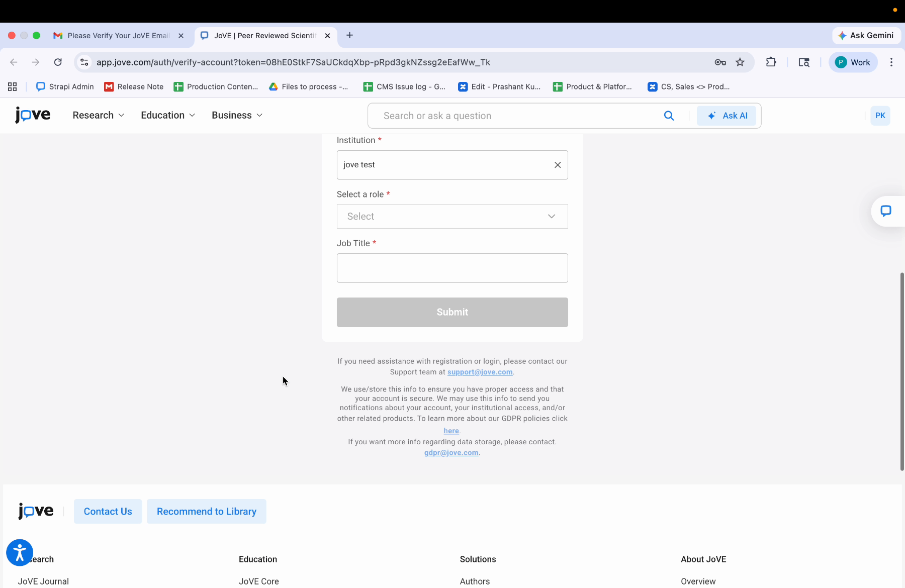Screen dimensions: 905x588
Task: Click inside the Job Title field
Action: [451, 268]
